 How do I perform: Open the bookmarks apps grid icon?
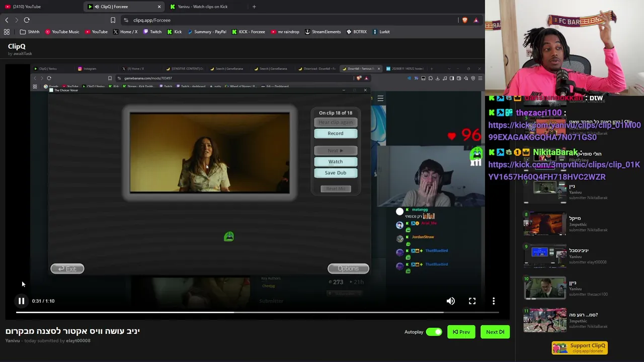click(7, 32)
